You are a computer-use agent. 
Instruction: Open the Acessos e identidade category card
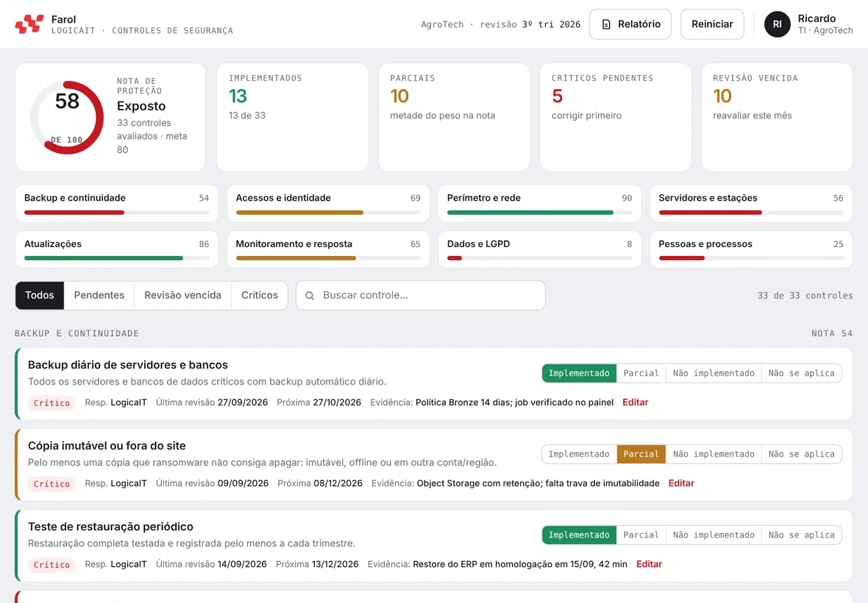click(x=328, y=204)
